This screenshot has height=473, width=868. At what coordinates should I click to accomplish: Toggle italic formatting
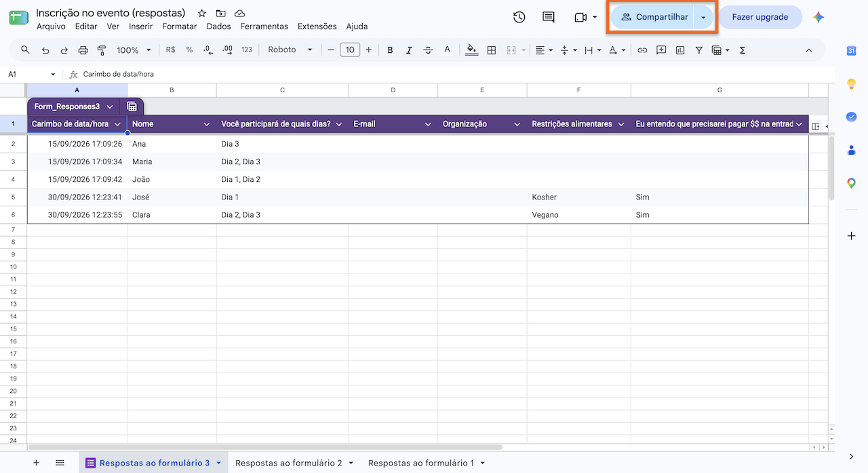pyautogui.click(x=409, y=50)
